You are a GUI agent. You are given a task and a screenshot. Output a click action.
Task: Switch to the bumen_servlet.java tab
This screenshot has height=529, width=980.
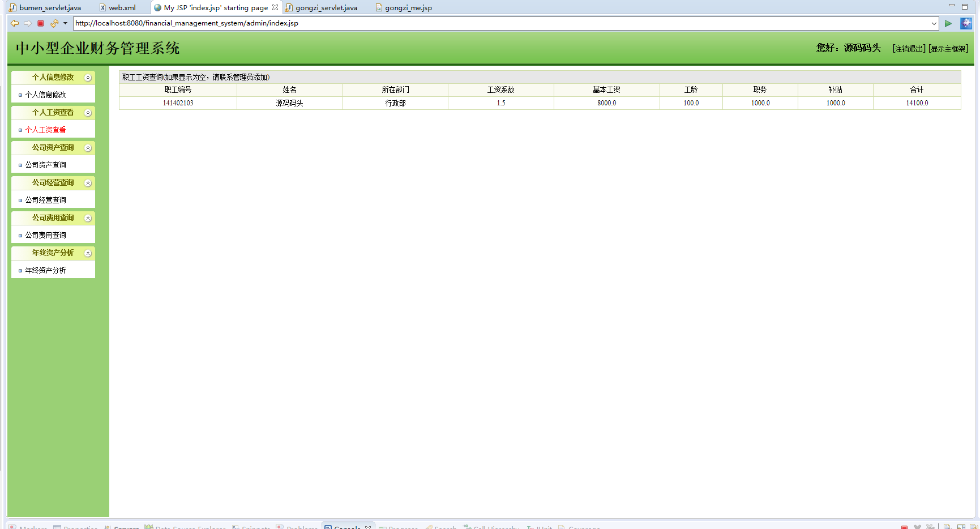click(x=45, y=7)
